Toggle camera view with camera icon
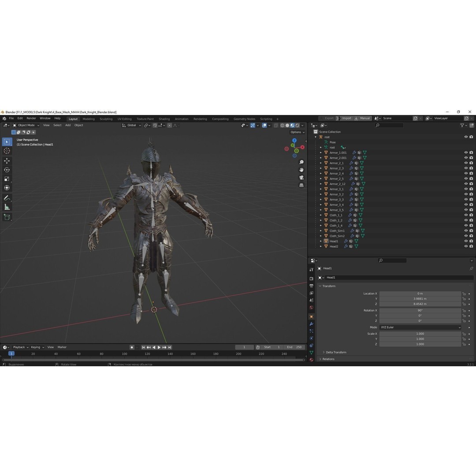Viewport: 476px width, 476px height. (x=301, y=178)
